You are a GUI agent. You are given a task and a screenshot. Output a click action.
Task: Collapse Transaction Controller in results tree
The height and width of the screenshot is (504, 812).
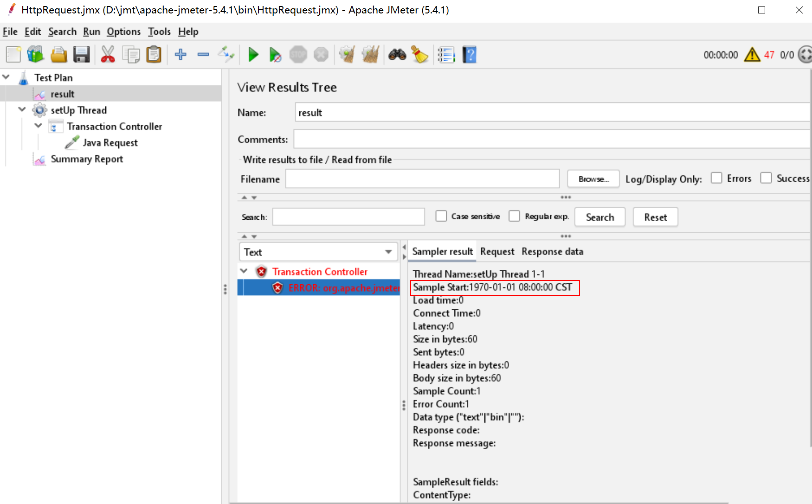tap(244, 271)
